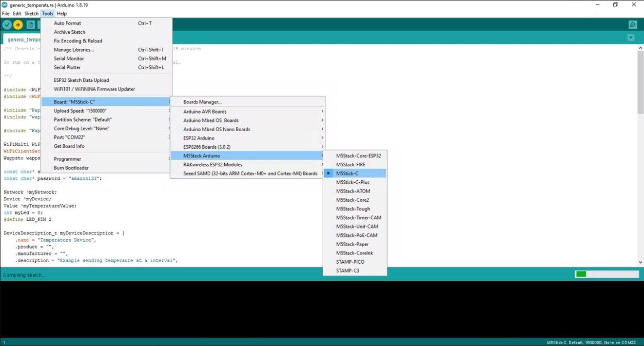Click the Verify (checkmark) toolbar icon

(x=7, y=25)
